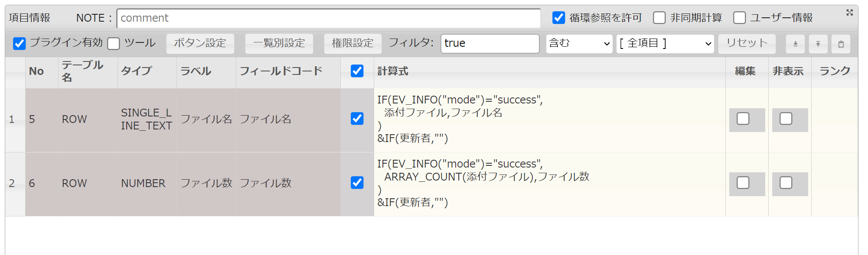Click the ファイル数 field code cell

(288, 184)
